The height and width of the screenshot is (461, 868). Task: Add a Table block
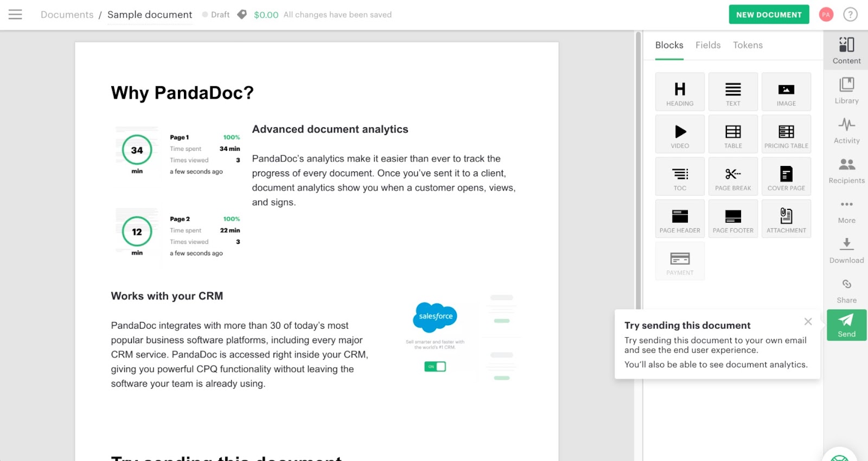click(733, 134)
